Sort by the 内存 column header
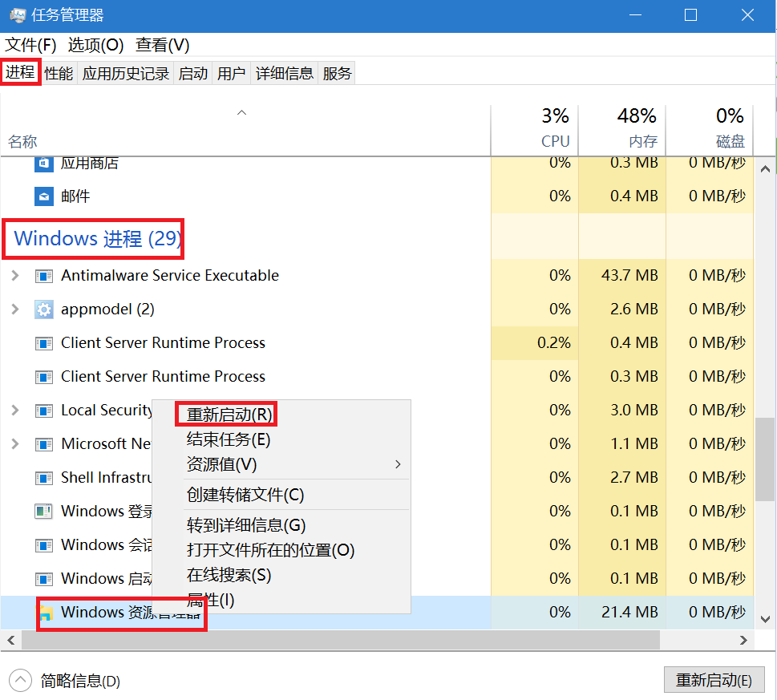777x700 pixels. coord(643,142)
